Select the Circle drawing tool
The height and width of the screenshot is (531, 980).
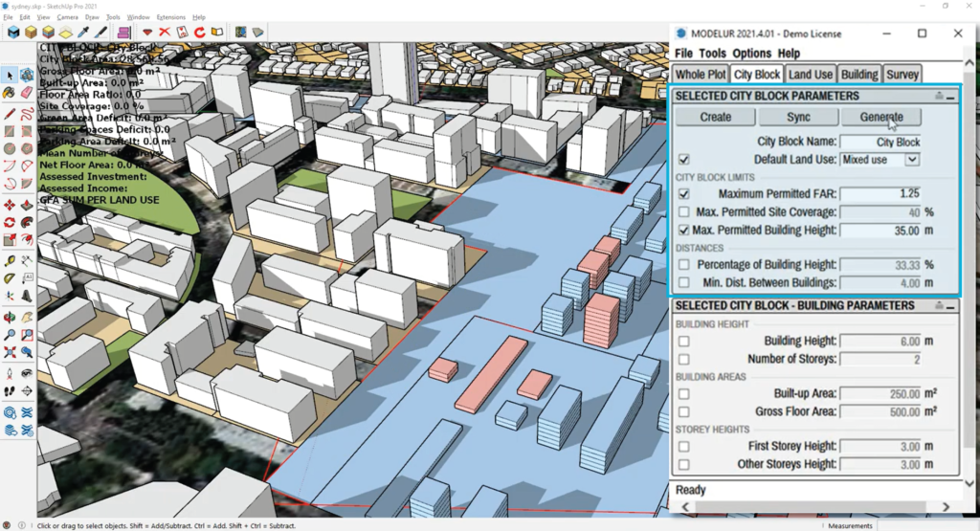coord(10,149)
